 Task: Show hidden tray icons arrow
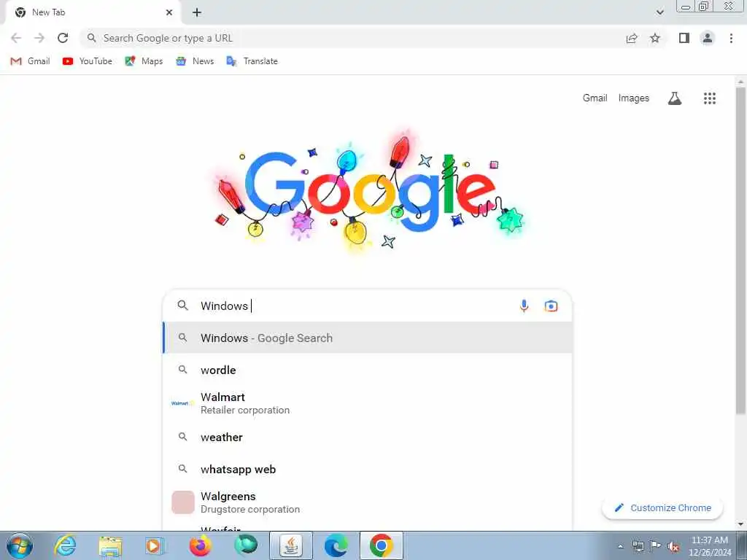coord(620,547)
